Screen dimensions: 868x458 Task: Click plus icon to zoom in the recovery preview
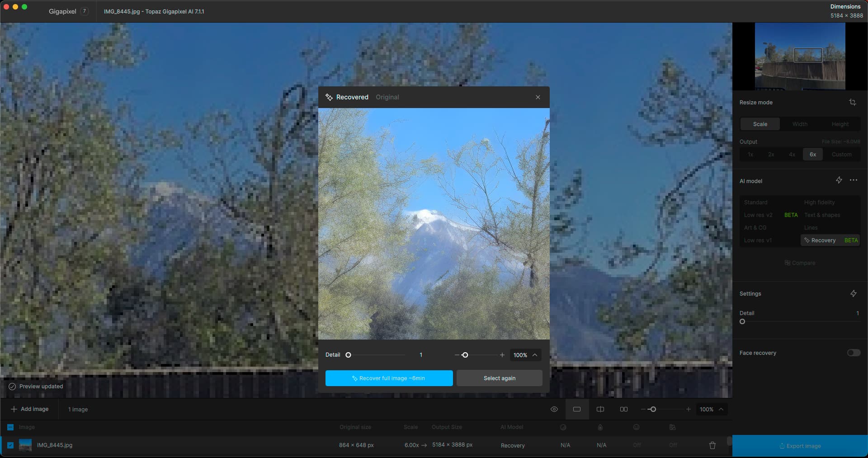(502, 355)
